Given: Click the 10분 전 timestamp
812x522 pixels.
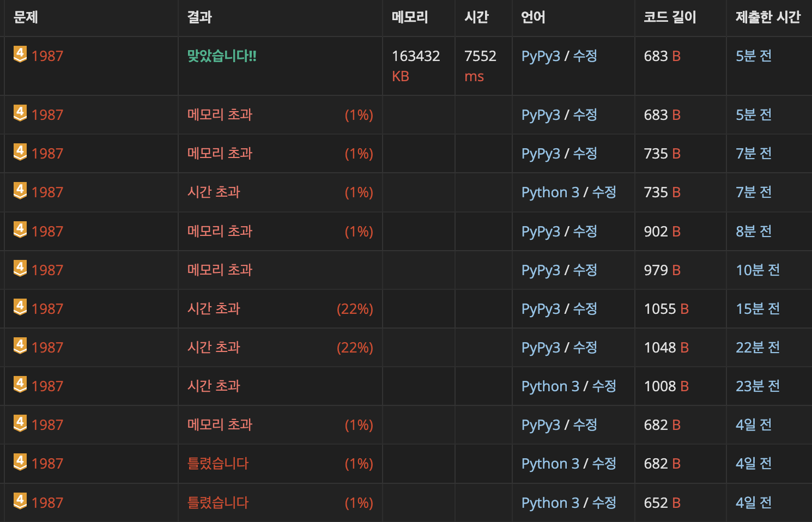Looking at the screenshot, I should click(x=758, y=270).
